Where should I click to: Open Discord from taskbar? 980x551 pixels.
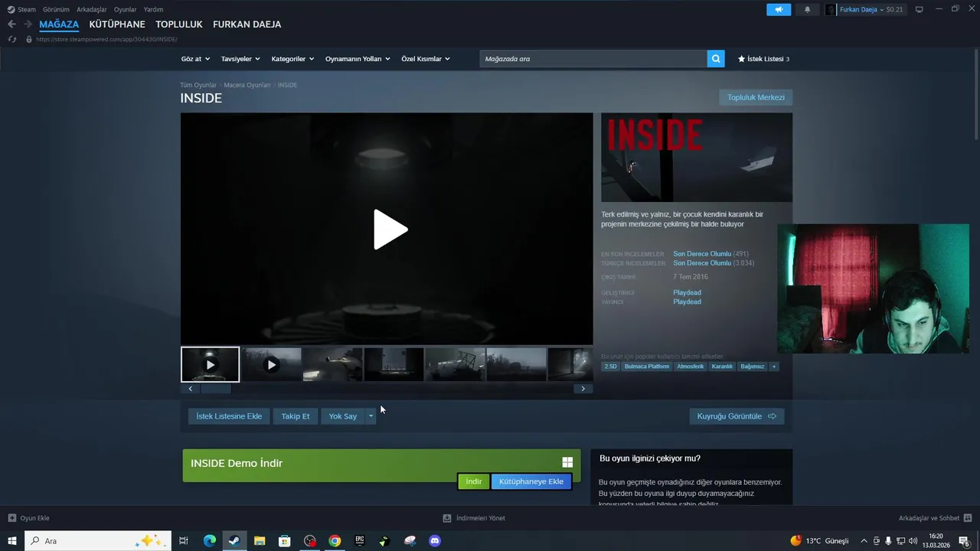tap(435, 541)
